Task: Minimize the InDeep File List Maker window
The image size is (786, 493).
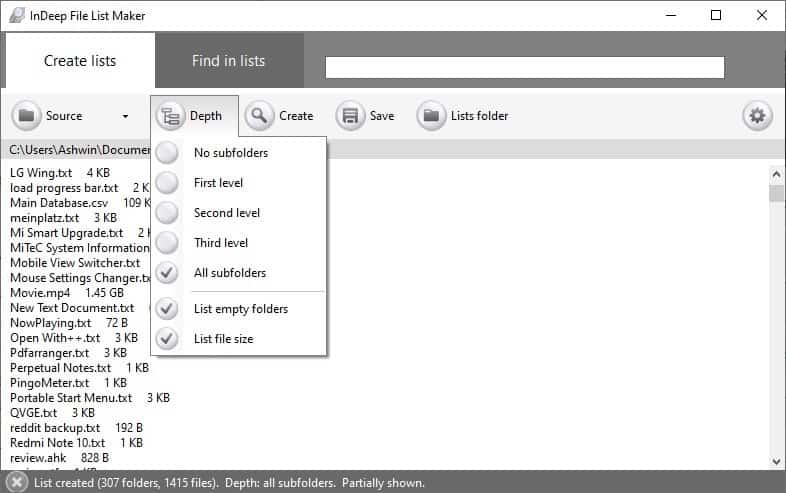Action: point(671,15)
